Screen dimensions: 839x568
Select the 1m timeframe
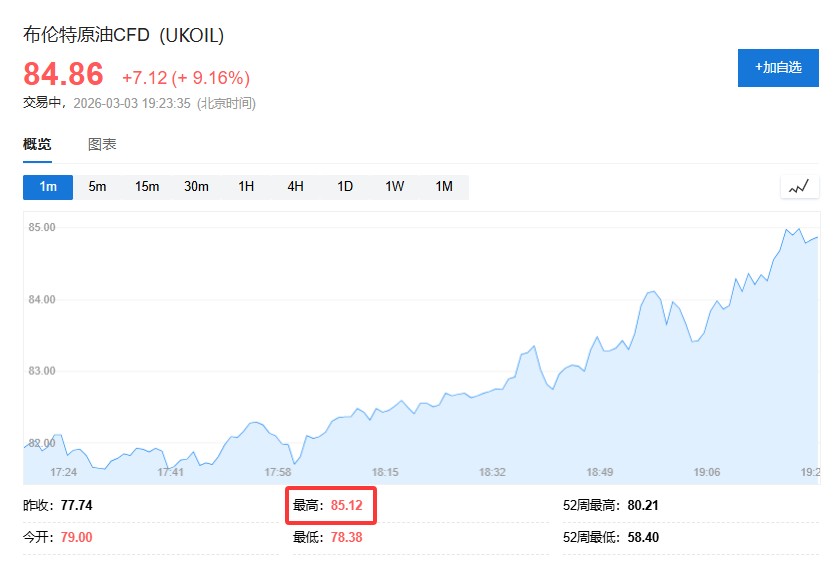pyautogui.click(x=48, y=187)
